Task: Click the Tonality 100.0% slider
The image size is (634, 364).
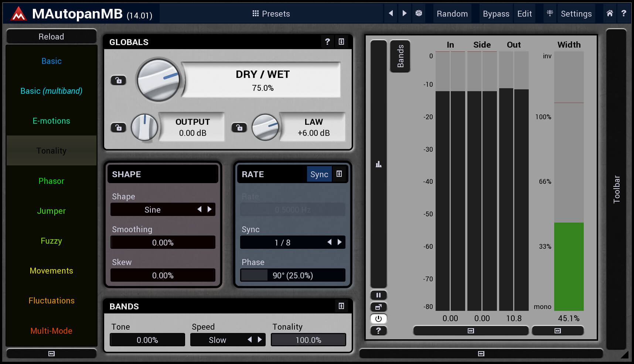Action: pyautogui.click(x=309, y=340)
